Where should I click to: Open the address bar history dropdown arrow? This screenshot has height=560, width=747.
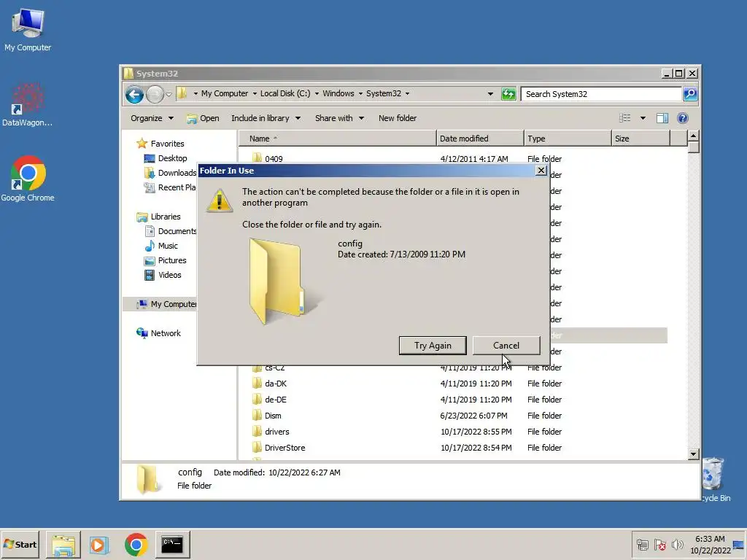490,94
